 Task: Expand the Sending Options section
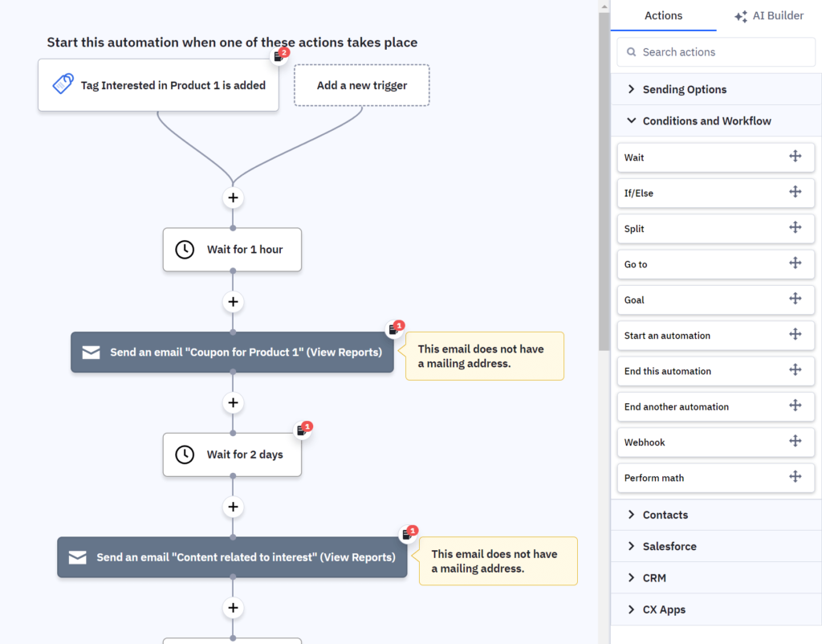[x=684, y=89]
